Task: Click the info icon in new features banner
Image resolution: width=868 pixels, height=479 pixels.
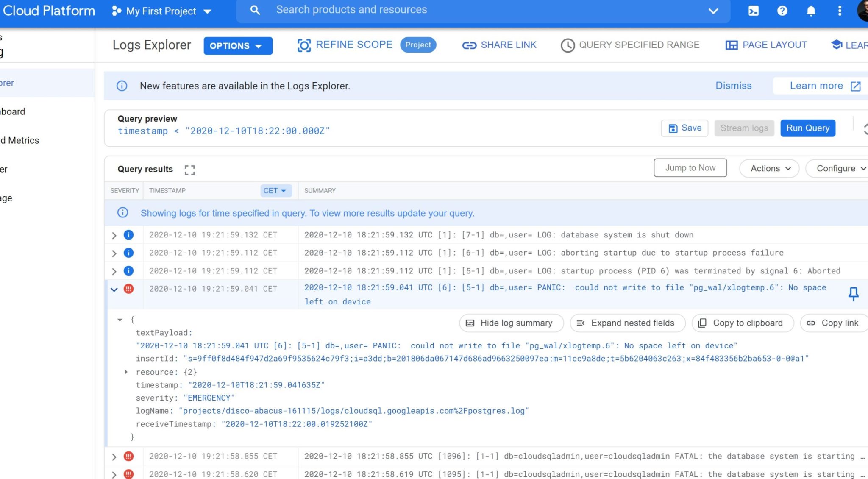Action: click(x=122, y=86)
